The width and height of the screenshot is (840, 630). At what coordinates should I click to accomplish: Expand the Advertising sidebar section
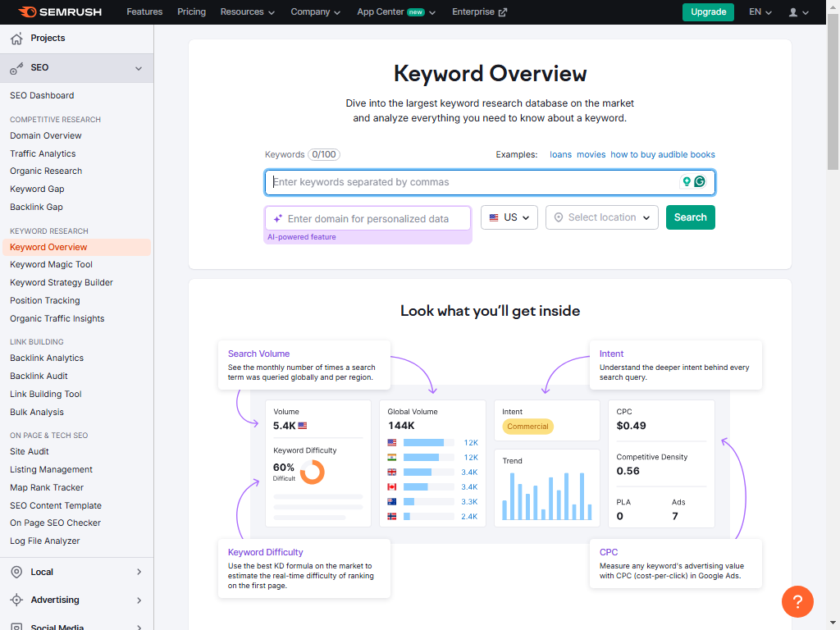click(x=139, y=600)
